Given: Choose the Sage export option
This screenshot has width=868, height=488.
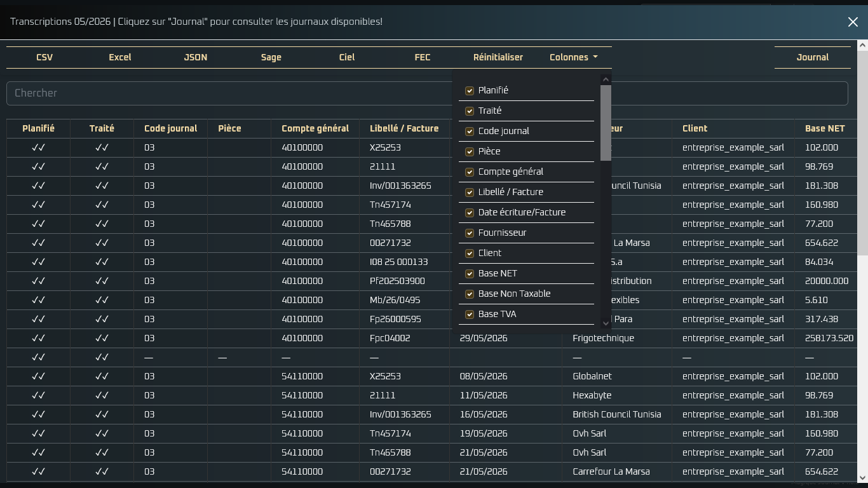Looking at the screenshot, I should (x=271, y=57).
